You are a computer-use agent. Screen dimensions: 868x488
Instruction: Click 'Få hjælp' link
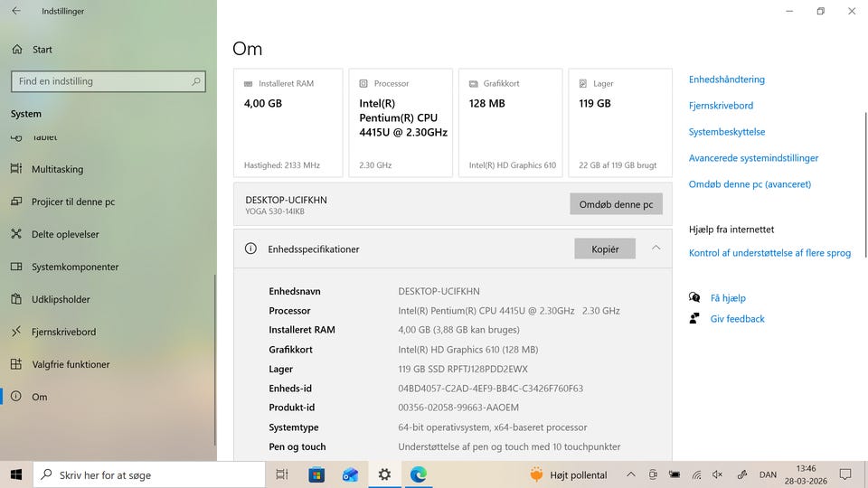pos(728,297)
